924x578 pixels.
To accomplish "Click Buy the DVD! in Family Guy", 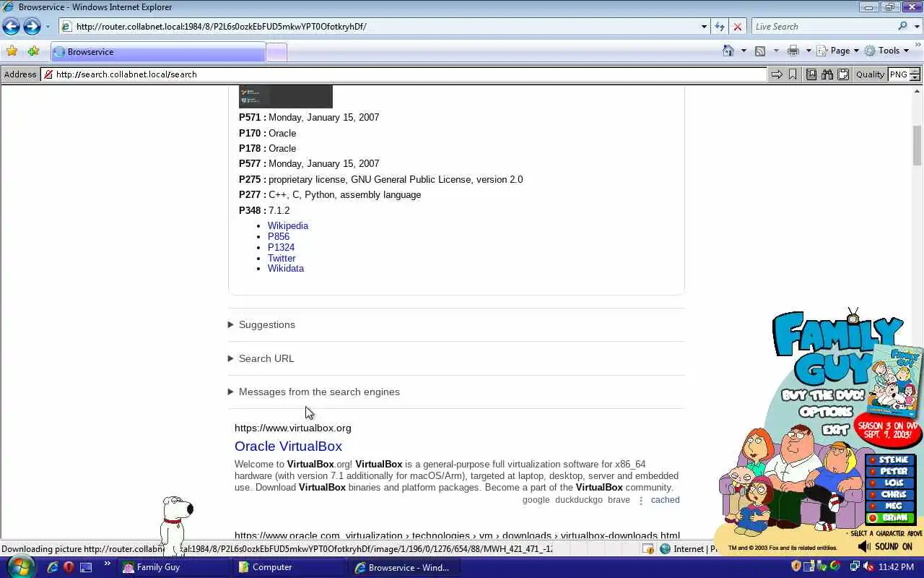I will point(823,395).
